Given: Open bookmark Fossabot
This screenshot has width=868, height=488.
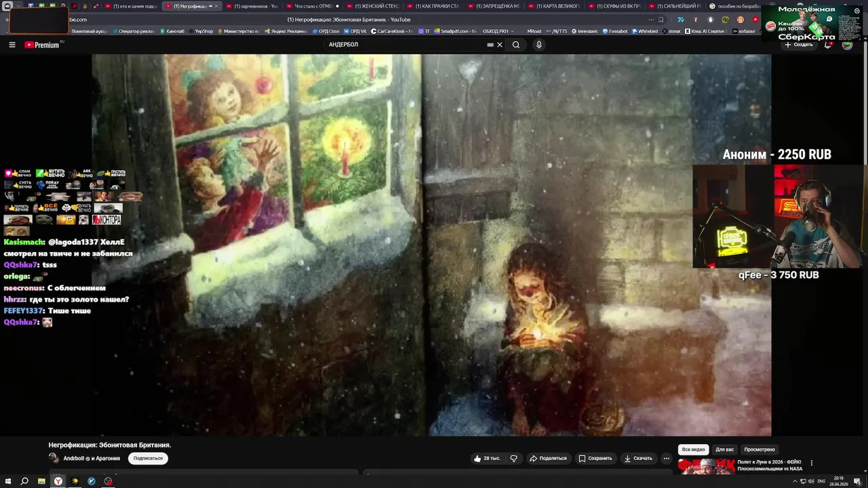Looking at the screenshot, I should (614, 31).
